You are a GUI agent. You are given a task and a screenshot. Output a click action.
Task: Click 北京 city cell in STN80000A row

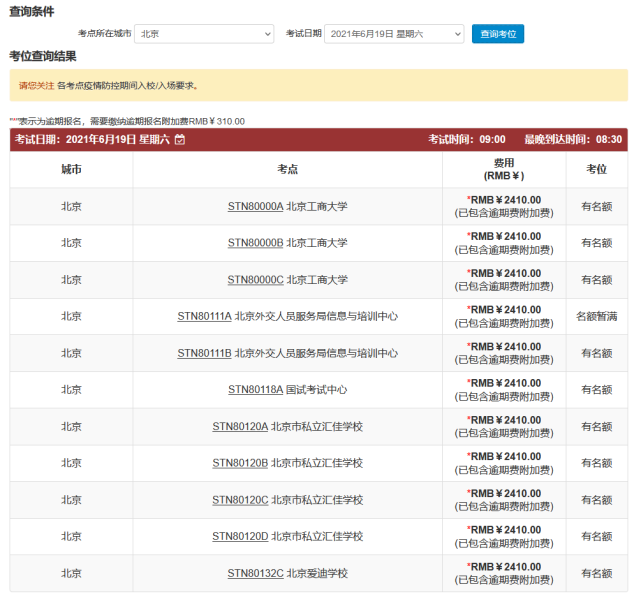tap(71, 206)
